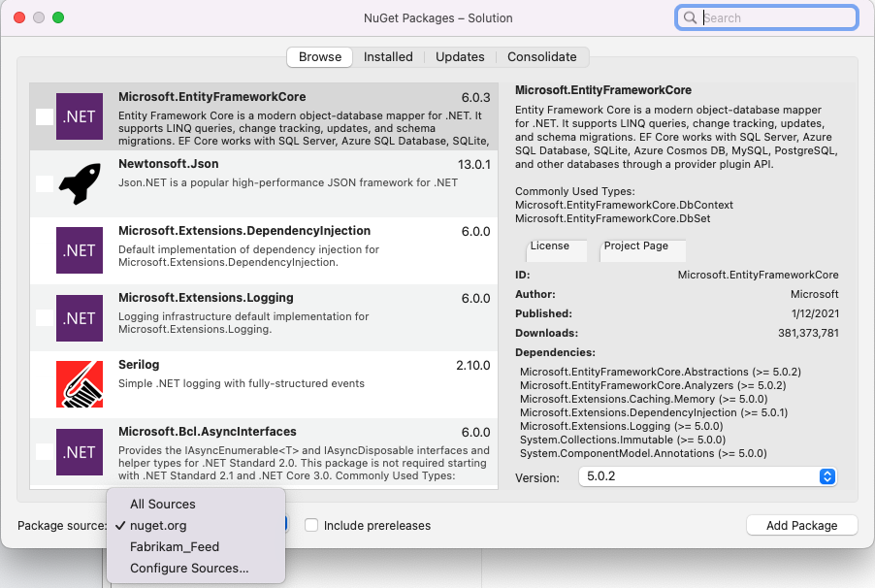Click the Version field stepper arrows
Image resolution: width=875 pixels, height=588 pixels.
826,476
